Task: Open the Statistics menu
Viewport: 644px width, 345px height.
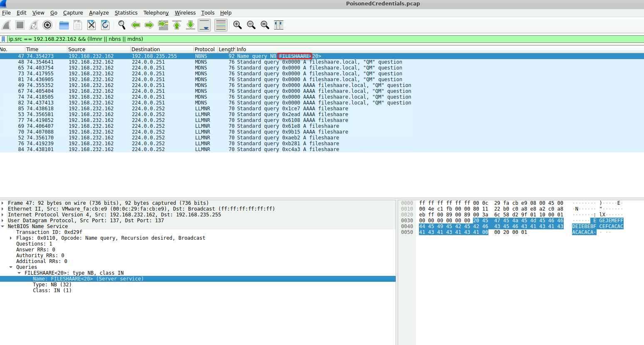Action: 126,13
